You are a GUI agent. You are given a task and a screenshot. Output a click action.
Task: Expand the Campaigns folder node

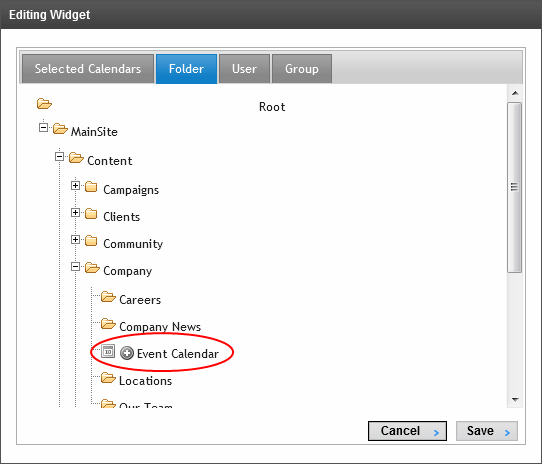point(75,186)
